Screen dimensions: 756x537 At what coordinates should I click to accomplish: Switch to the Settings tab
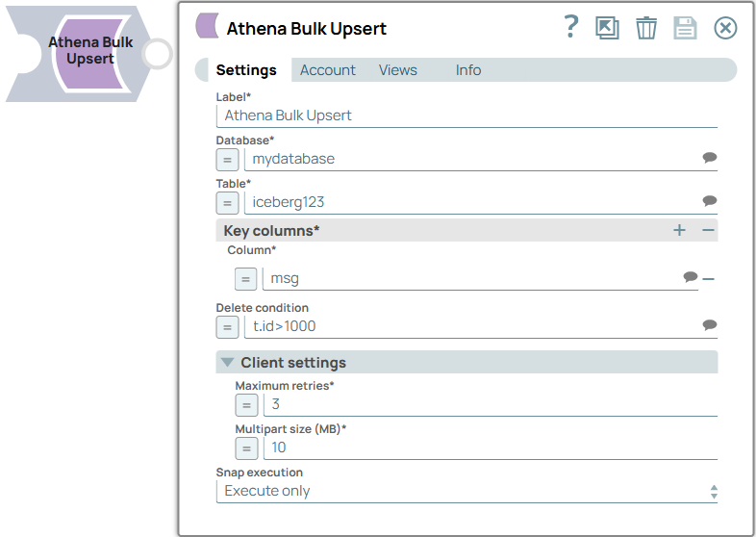pyautogui.click(x=246, y=70)
